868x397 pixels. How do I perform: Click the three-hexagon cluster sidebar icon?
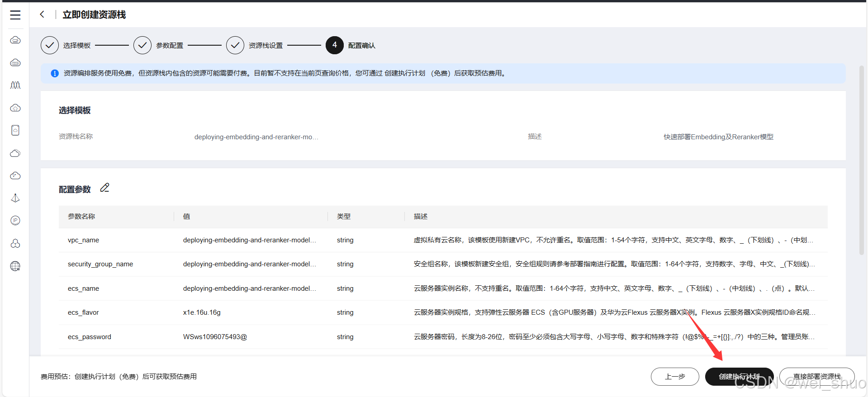pos(15,243)
